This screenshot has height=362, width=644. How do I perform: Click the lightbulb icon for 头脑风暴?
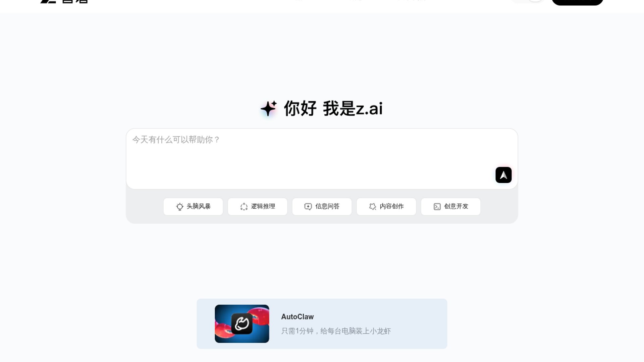pyautogui.click(x=180, y=206)
